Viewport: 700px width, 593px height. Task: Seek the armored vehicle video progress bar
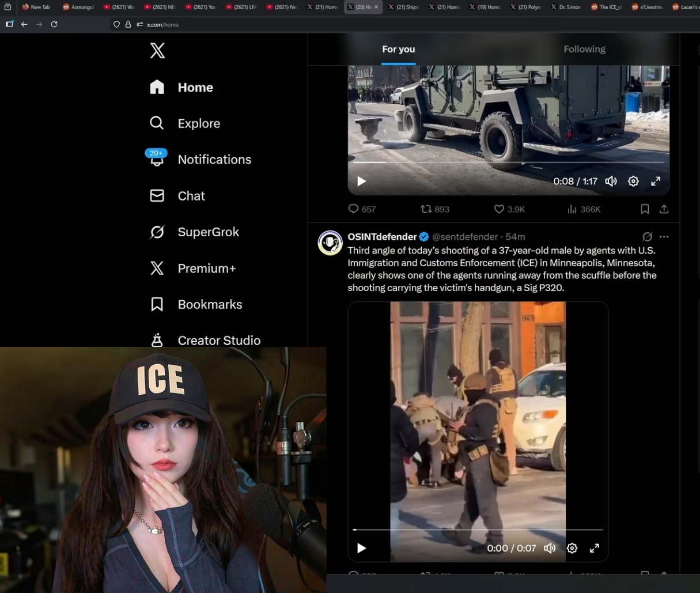(x=509, y=163)
